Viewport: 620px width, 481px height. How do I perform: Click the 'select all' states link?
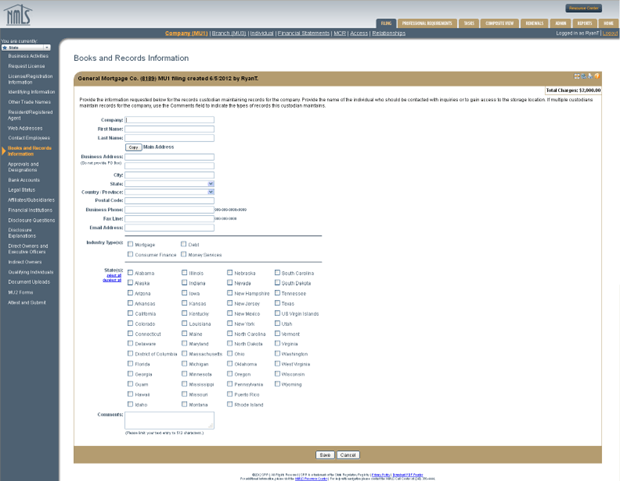click(x=114, y=275)
